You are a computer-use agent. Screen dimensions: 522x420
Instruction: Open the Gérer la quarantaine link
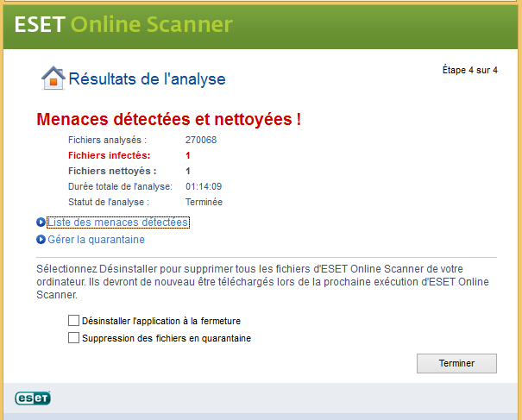(97, 239)
